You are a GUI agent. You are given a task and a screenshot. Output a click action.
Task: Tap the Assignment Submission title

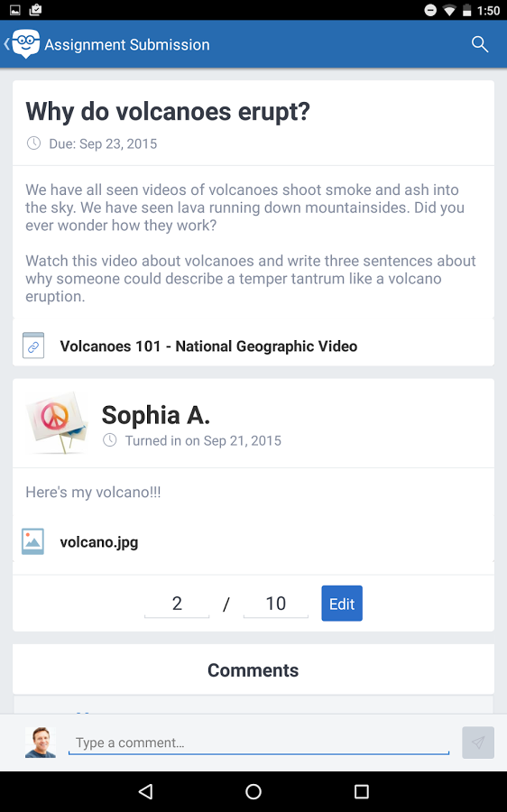[127, 44]
